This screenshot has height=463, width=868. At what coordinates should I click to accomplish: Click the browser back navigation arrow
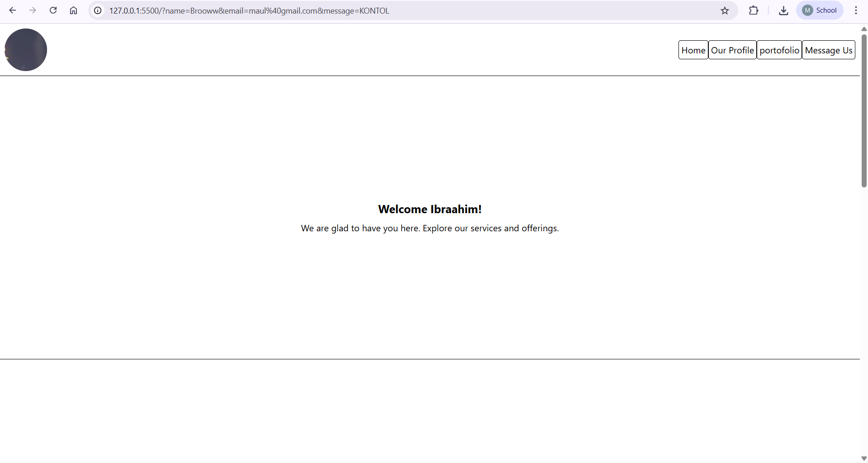tap(12, 10)
